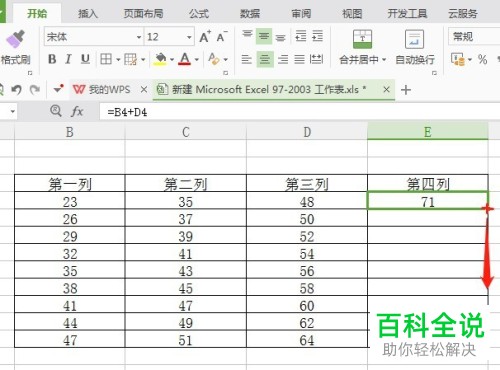The width and height of the screenshot is (500, 370).
Task: Expand the draw border dropdown arrow
Action: click(143, 60)
